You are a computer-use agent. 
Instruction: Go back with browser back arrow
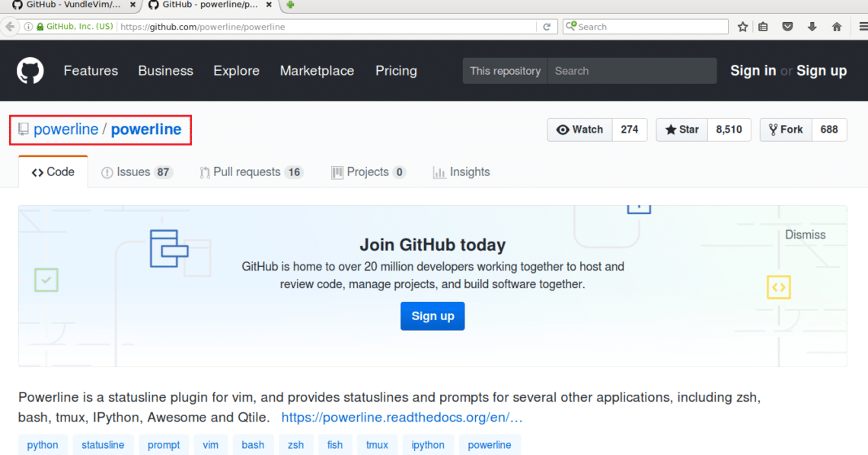[x=10, y=27]
